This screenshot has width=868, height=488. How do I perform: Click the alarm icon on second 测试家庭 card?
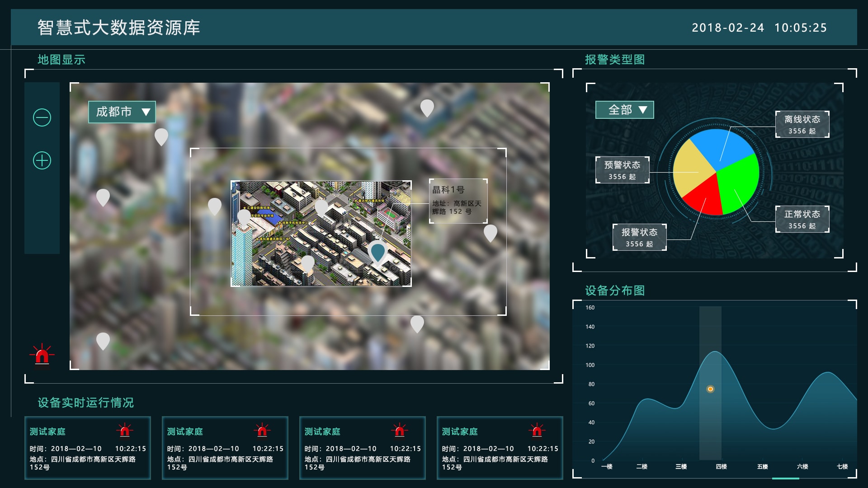click(x=262, y=430)
